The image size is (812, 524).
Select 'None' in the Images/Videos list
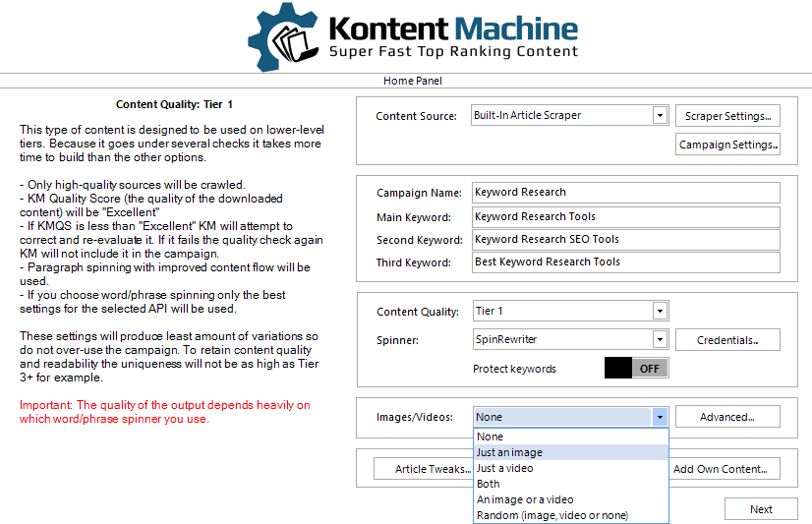tap(571, 437)
